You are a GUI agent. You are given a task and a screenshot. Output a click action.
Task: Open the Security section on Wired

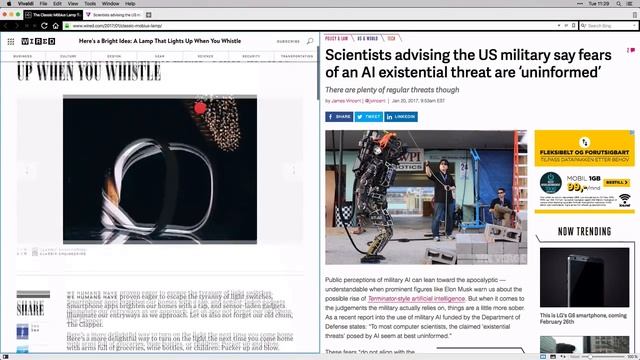pyautogui.click(x=251, y=56)
